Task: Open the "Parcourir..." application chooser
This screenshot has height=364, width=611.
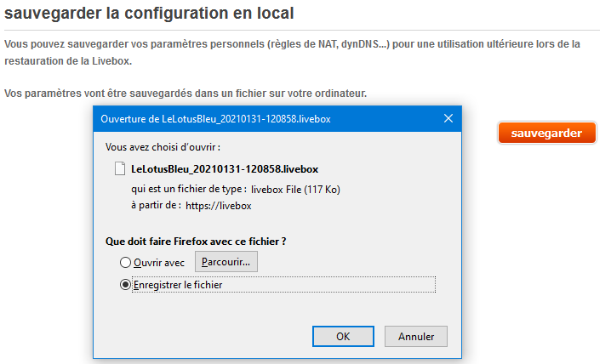Action: click(x=226, y=262)
